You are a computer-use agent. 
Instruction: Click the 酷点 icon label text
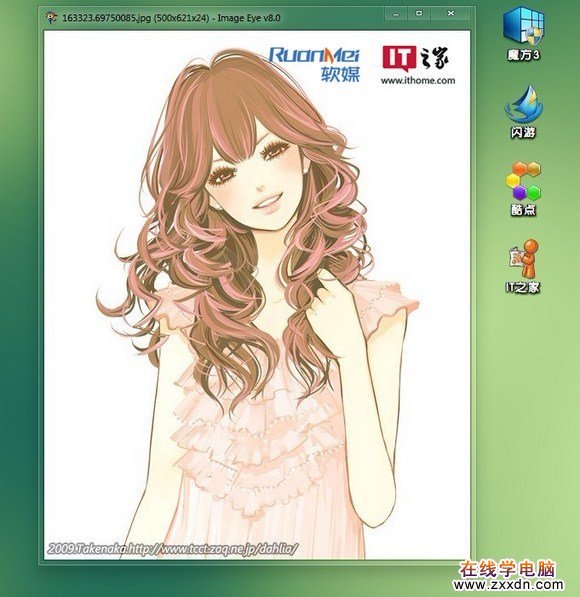523,210
